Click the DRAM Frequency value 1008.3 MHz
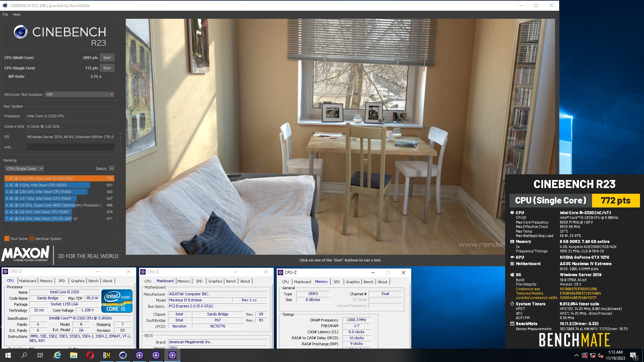The width and height of the screenshot is (644, 362). 356,320
